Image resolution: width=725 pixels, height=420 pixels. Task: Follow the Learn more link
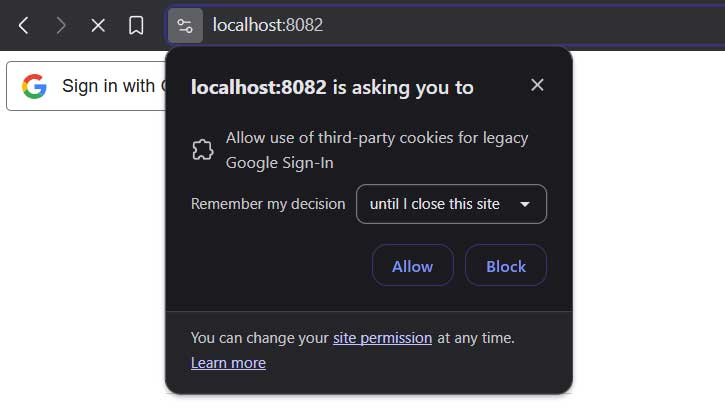tap(228, 363)
